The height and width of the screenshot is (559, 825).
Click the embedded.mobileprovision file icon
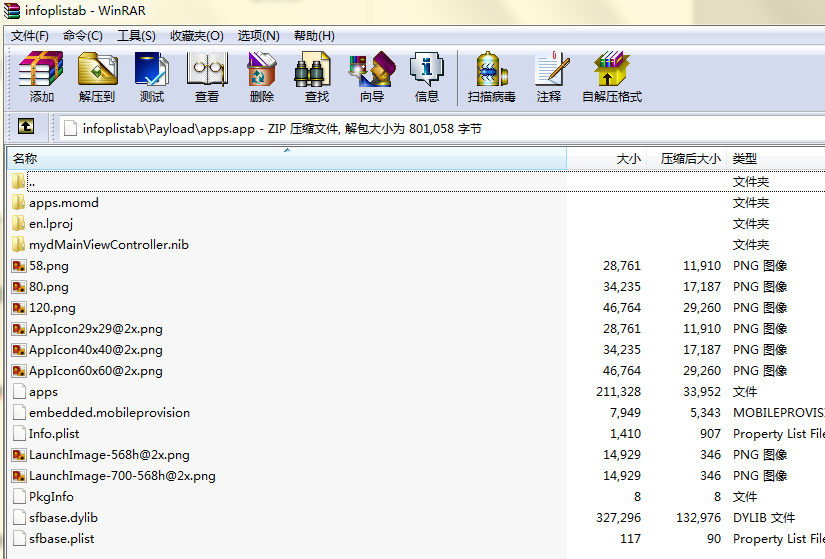coord(19,413)
